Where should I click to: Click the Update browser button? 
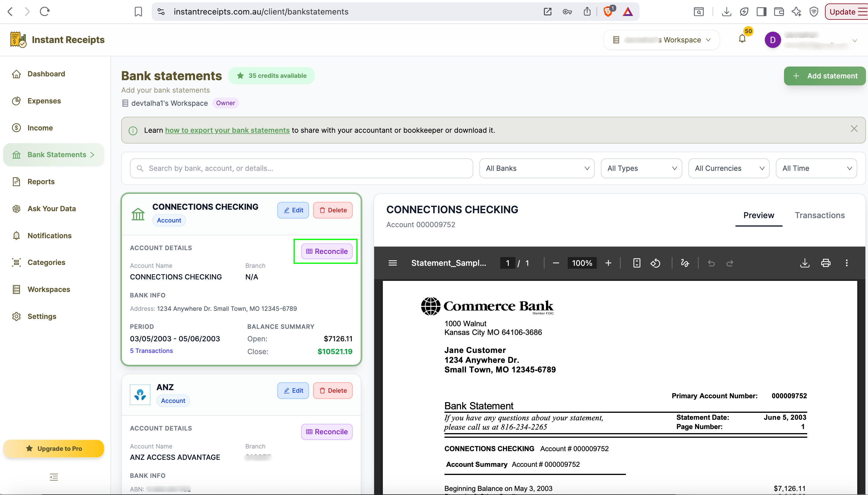click(x=846, y=12)
